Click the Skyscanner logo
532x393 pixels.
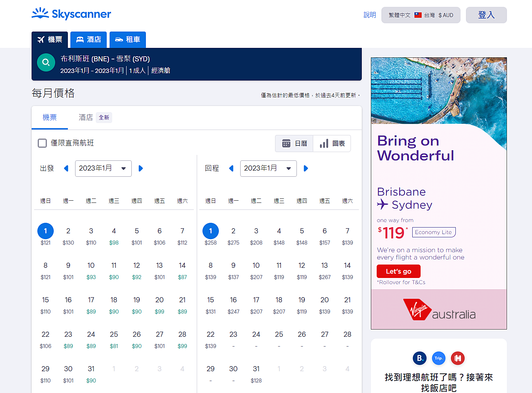point(71,14)
